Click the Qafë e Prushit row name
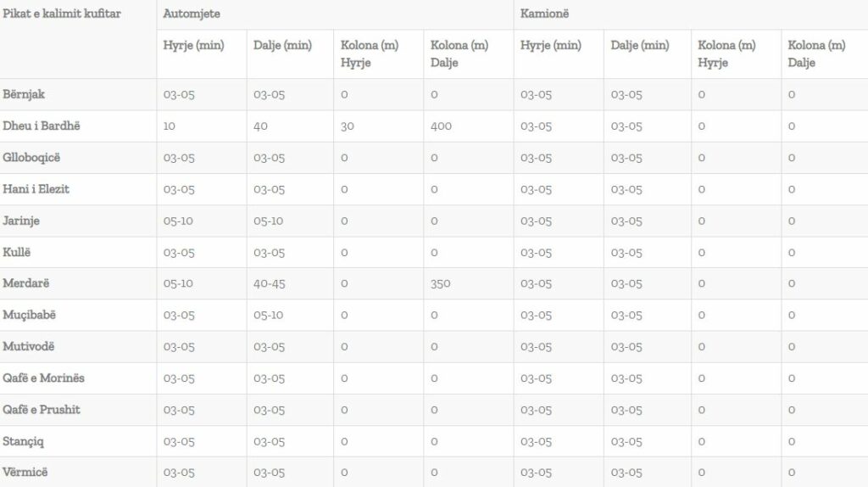Image resolution: width=868 pixels, height=487 pixels. point(42,410)
